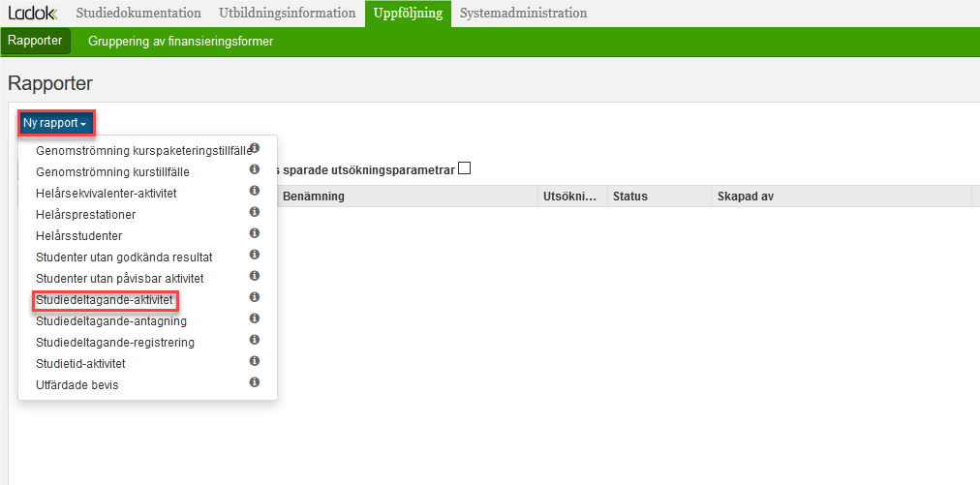Screen dimensions: 980x485
Task: Click info icon beside Helårsprestationer
Action: coord(255,212)
